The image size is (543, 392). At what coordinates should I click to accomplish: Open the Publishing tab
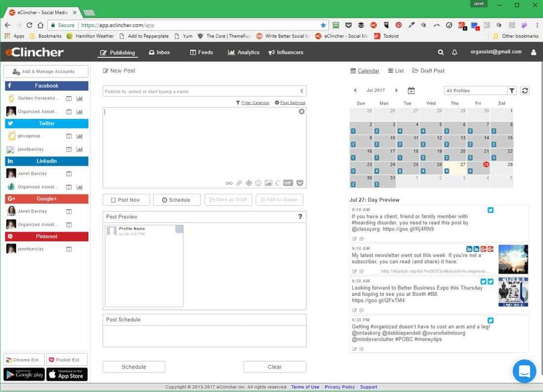(118, 53)
